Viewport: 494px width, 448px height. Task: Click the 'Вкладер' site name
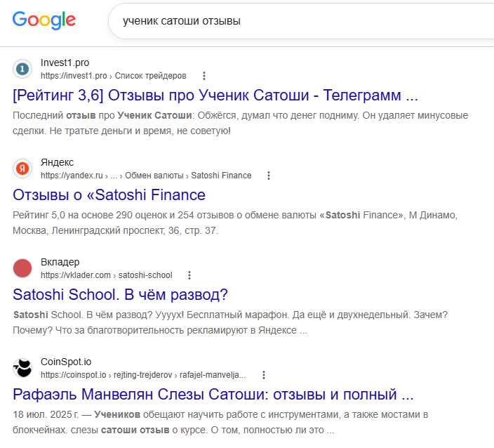click(60, 262)
